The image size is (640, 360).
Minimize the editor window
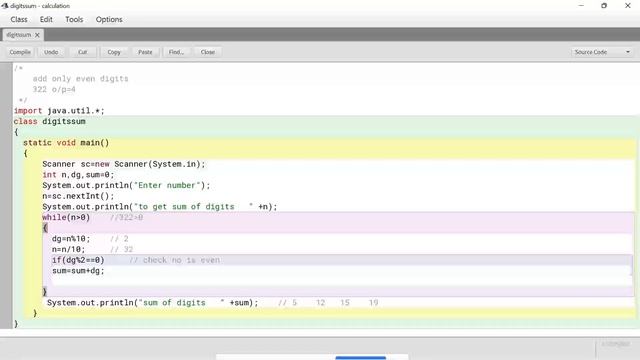(x=581, y=6)
